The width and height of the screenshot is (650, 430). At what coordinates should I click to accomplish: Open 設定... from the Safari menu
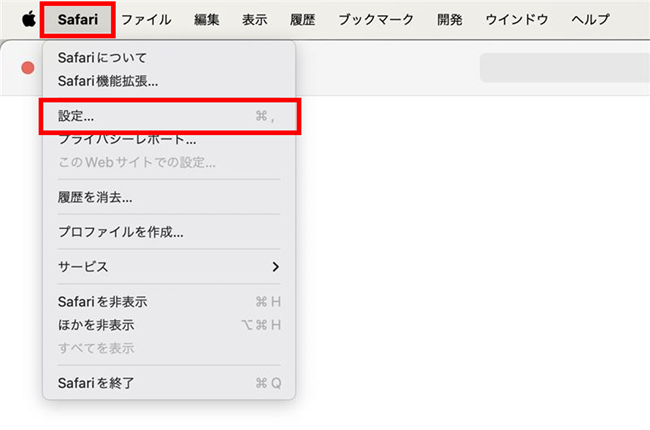coord(169,116)
